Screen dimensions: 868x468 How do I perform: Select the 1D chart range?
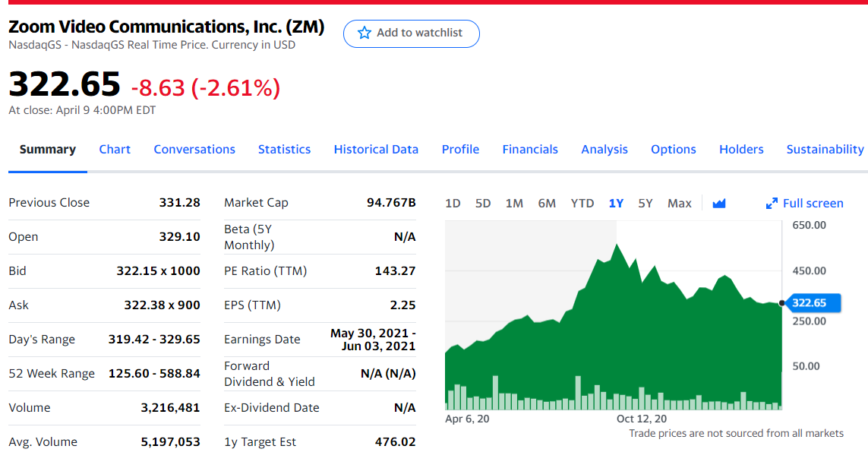coord(453,203)
